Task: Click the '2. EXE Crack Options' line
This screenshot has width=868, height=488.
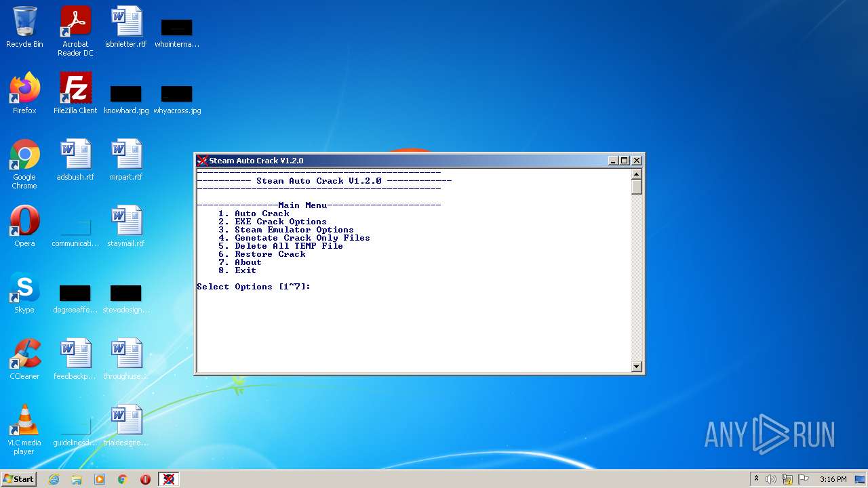Action: point(273,222)
